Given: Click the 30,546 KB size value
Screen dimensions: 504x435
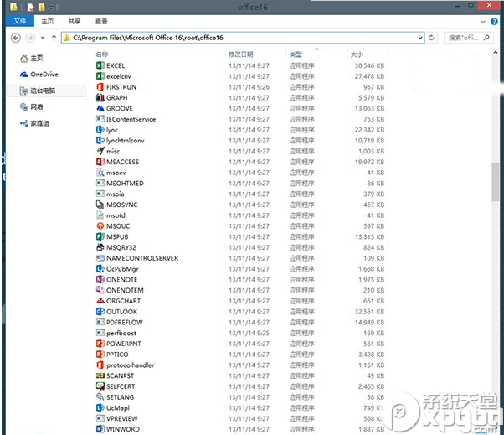Looking at the screenshot, I should pos(369,65).
